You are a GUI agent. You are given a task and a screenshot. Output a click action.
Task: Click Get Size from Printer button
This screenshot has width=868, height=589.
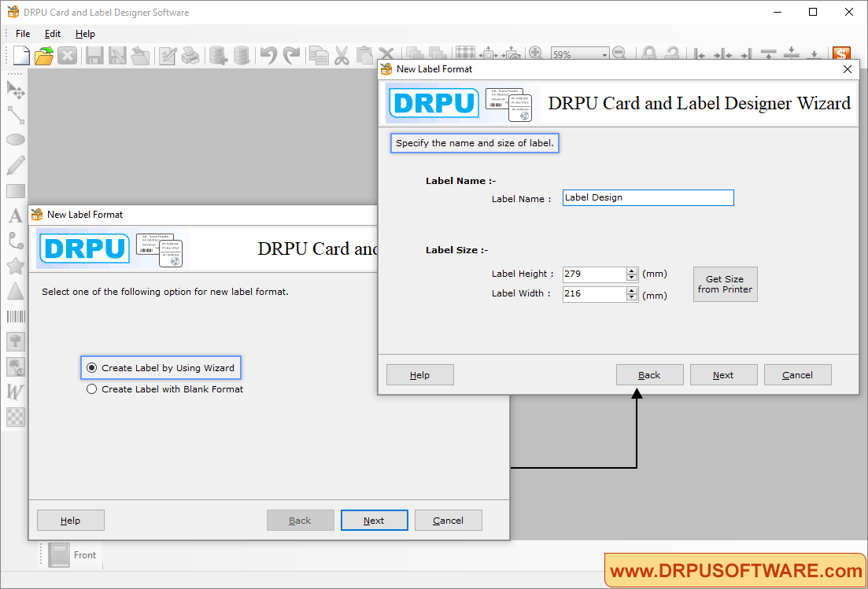tap(726, 284)
